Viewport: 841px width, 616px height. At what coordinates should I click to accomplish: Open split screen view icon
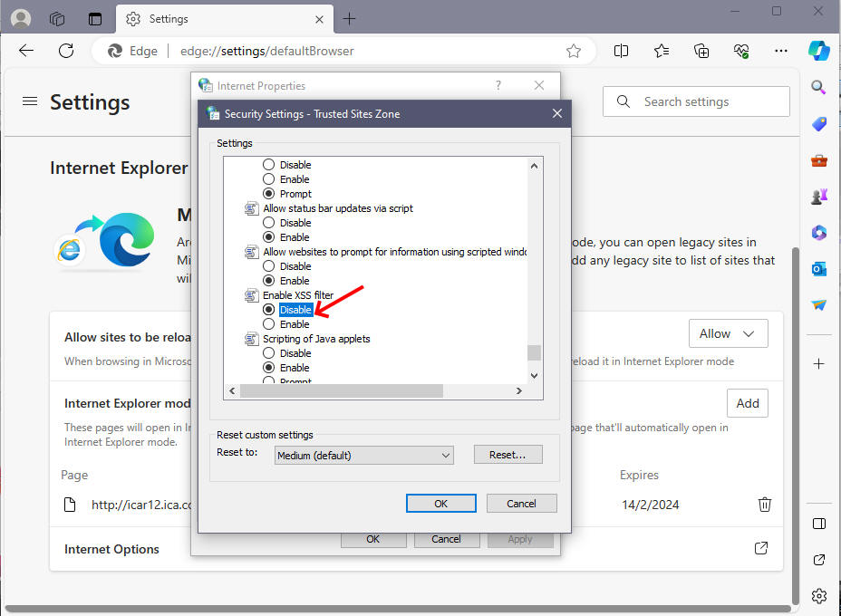(621, 51)
